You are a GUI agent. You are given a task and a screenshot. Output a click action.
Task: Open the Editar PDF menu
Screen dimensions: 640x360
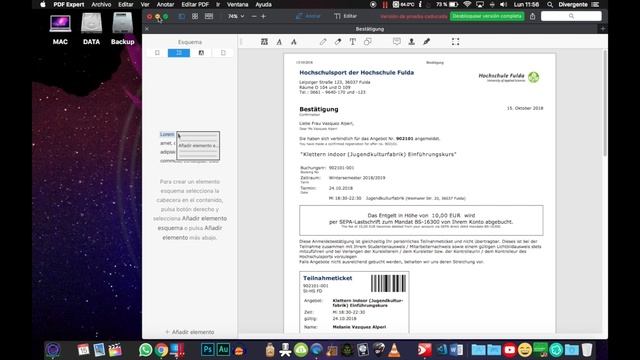pyautogui.click(x=195, y=4)
